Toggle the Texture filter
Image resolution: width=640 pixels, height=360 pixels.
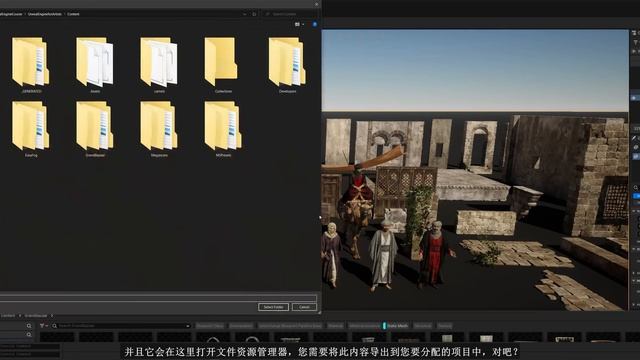(x=445, y=326)
